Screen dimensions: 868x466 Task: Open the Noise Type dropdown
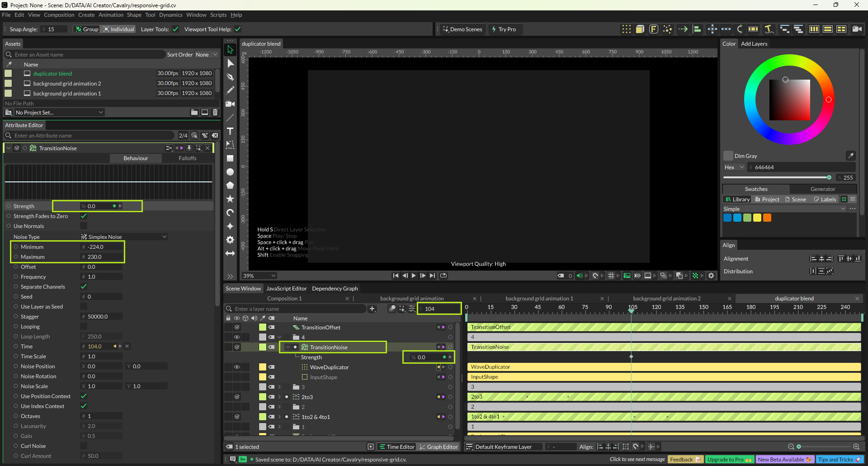124,237
